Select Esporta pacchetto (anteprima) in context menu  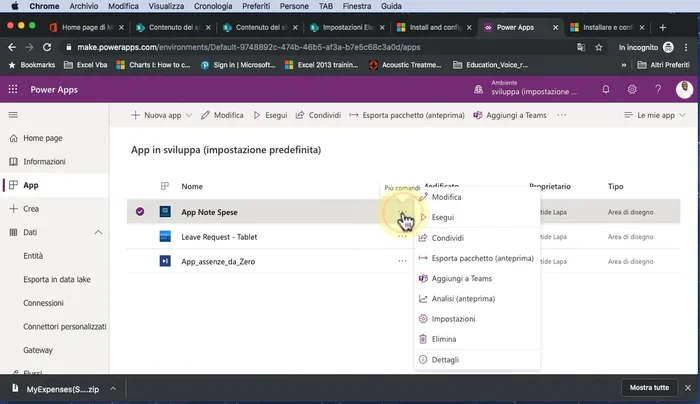point(477,258)
